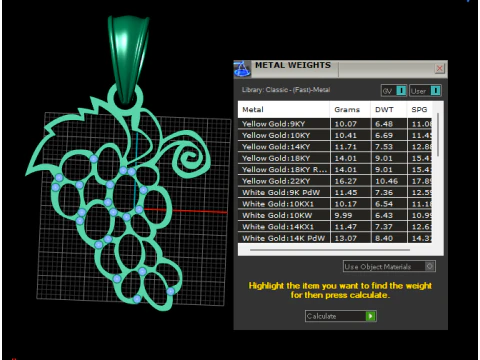Click the SPG column header
The image size is (480, 360).
point(419,110)
